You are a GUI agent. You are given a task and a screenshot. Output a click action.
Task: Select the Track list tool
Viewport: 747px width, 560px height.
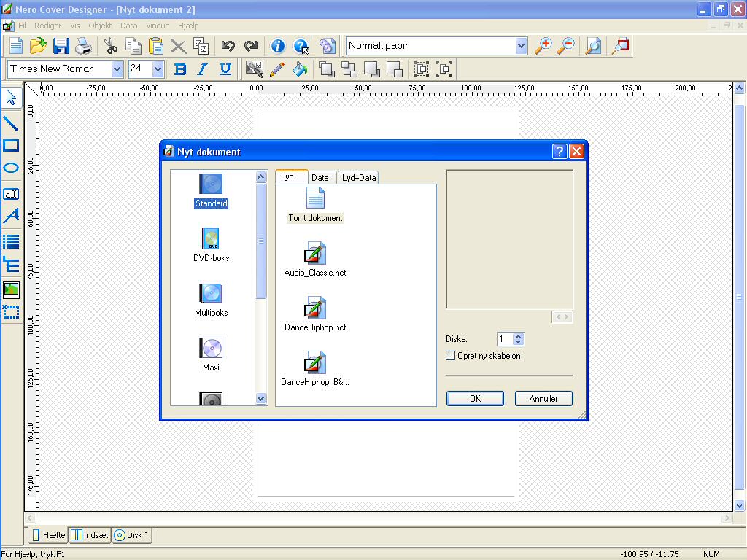pyautogui.click(x=11, y=241)
